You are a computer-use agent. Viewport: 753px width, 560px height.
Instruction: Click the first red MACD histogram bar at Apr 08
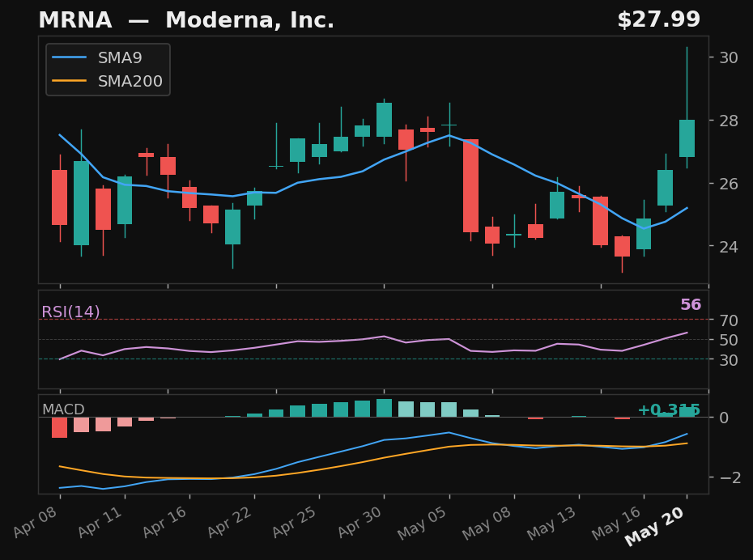60,427
